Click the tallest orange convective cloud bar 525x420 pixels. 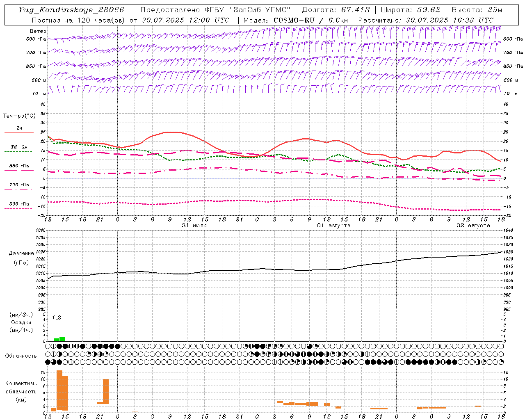[x=59, y=390]
